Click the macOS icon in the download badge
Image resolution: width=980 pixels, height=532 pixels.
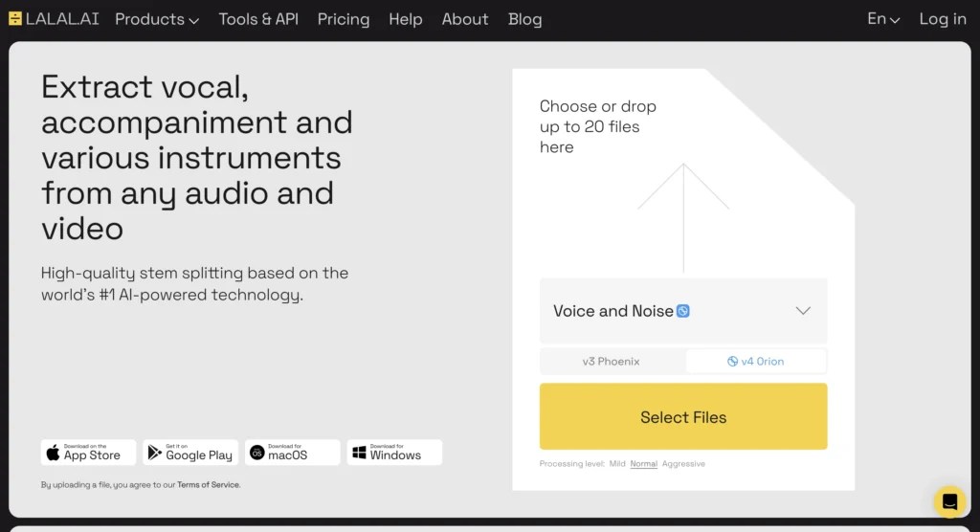256,453
